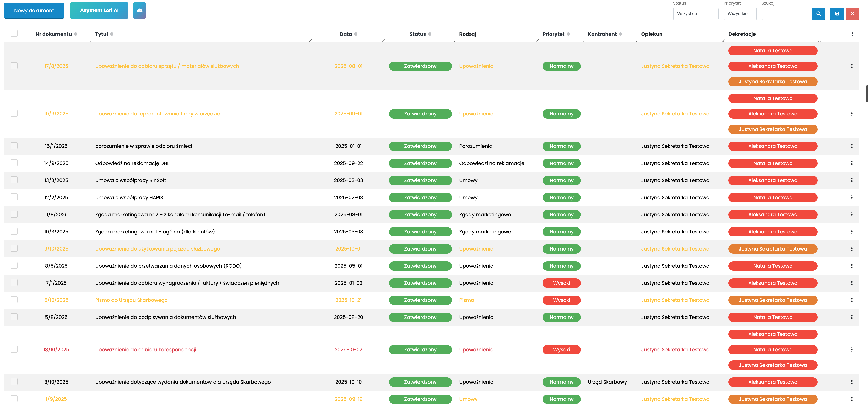This screenshot has width=868, height=411.
Task: Click the cloud upload icon button
Action: 140,10
